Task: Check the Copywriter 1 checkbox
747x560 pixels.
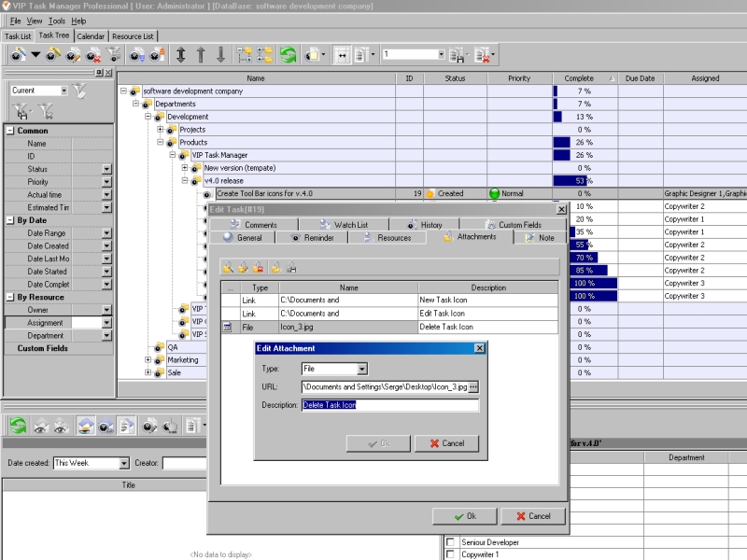Action: [x=450, y=554]
